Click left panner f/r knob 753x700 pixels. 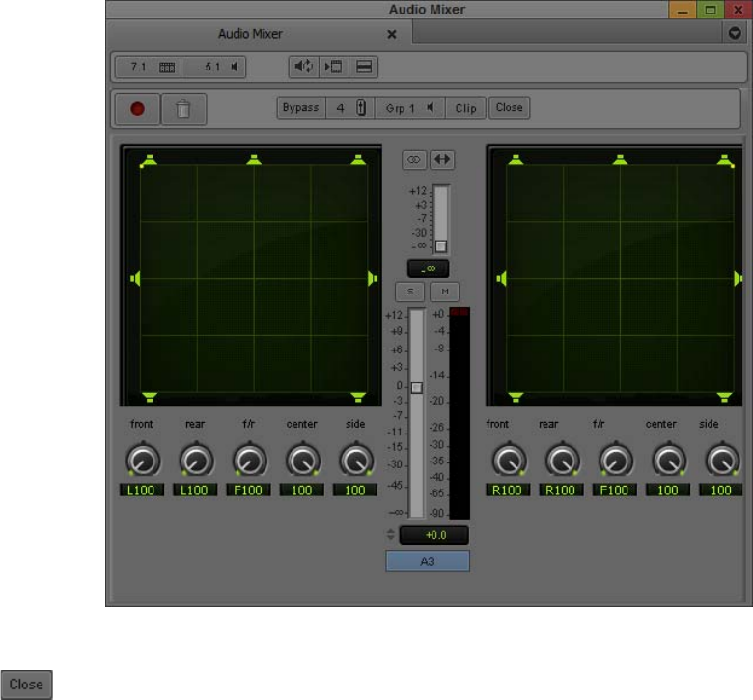click(250, 461)
